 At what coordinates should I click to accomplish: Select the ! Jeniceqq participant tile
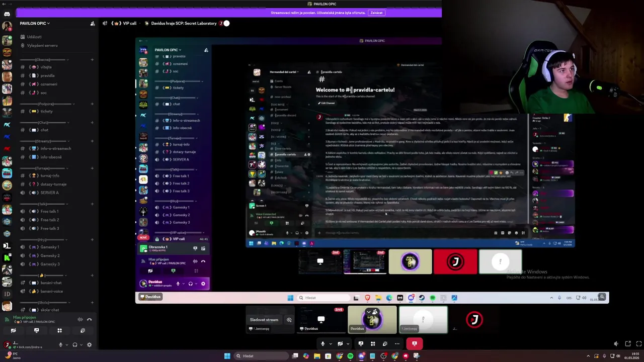click(423, 320)
